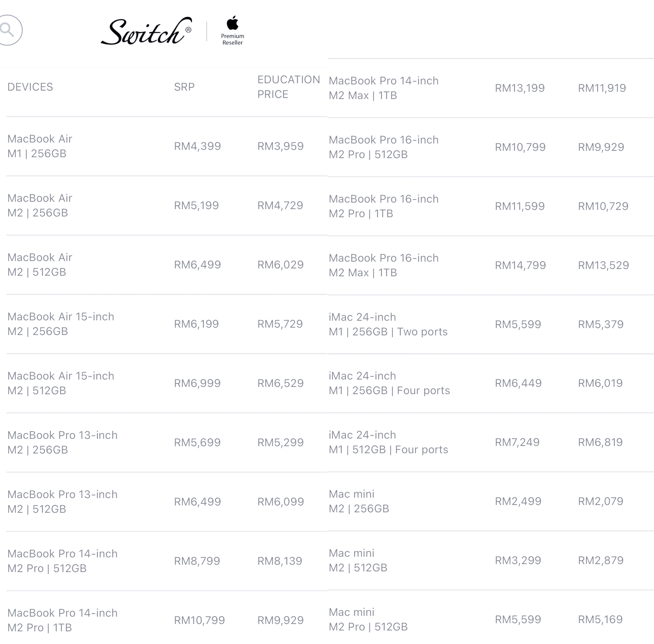Click Mac mini M2 256GB entry
The image size is (654, 644).
tap(359, 501)
